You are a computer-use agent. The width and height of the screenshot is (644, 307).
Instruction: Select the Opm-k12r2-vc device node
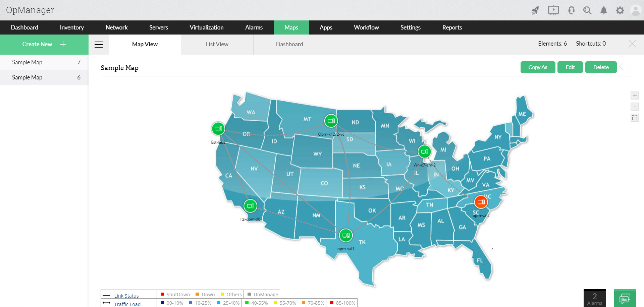coord(331,121)
